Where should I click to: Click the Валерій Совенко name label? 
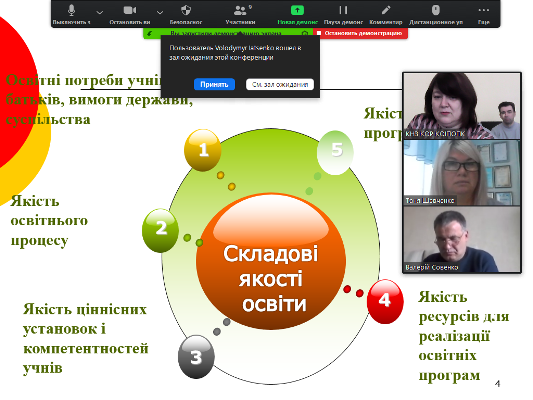coord(432,267)
